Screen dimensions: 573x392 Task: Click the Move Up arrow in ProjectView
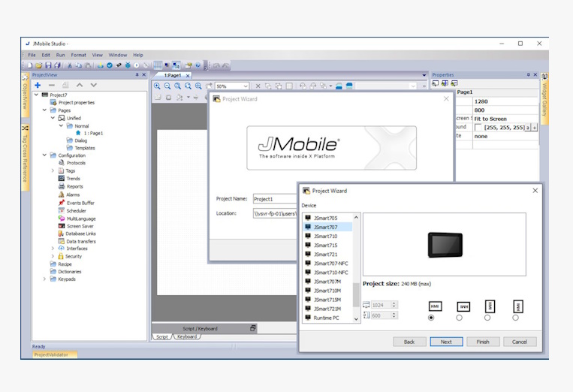pyautogui.click(x=80, y=85)
